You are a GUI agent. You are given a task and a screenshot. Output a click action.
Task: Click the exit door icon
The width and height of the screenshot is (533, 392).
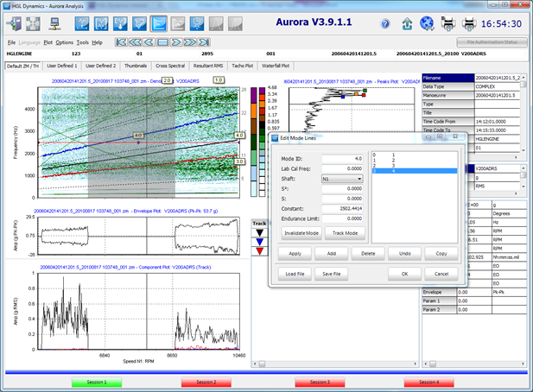point(14,24)
